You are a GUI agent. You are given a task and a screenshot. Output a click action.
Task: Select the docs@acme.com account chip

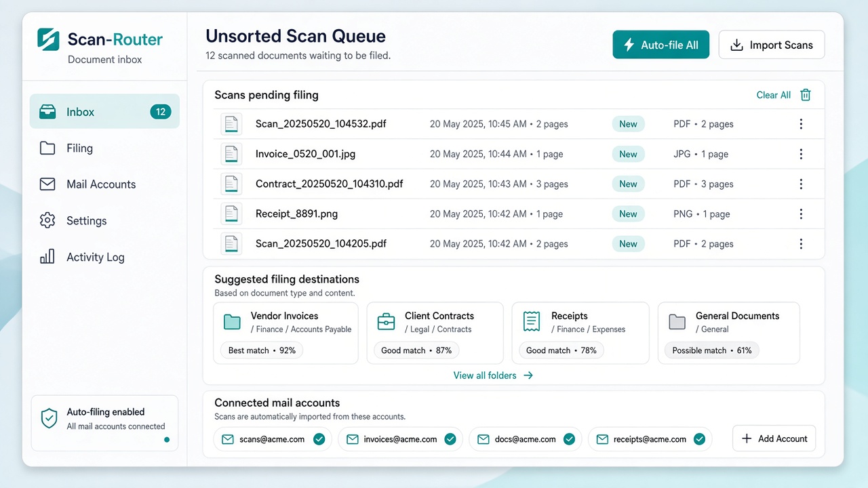point(526,439)
